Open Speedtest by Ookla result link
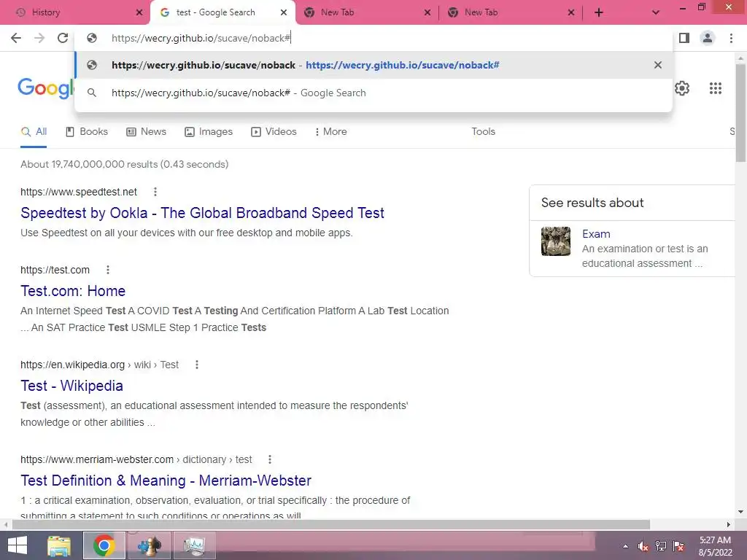 (x=203, y=213)
